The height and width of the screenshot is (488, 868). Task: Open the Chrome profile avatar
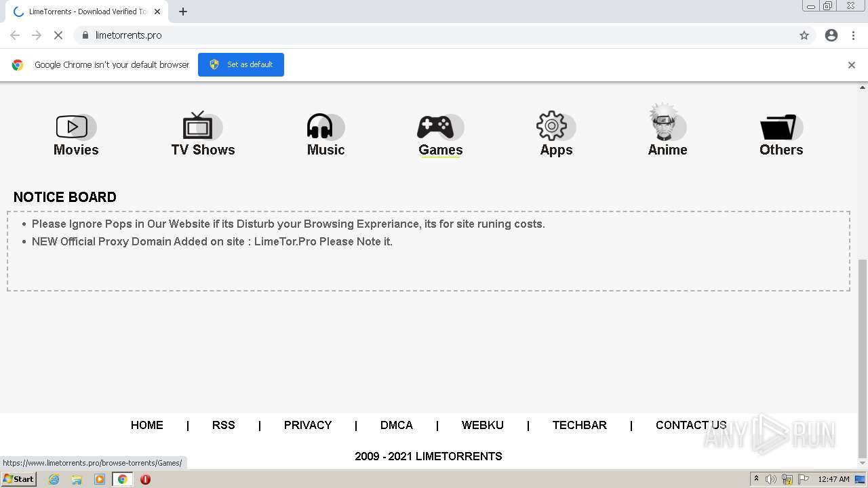pyautogui.click(x=831, y=35)
